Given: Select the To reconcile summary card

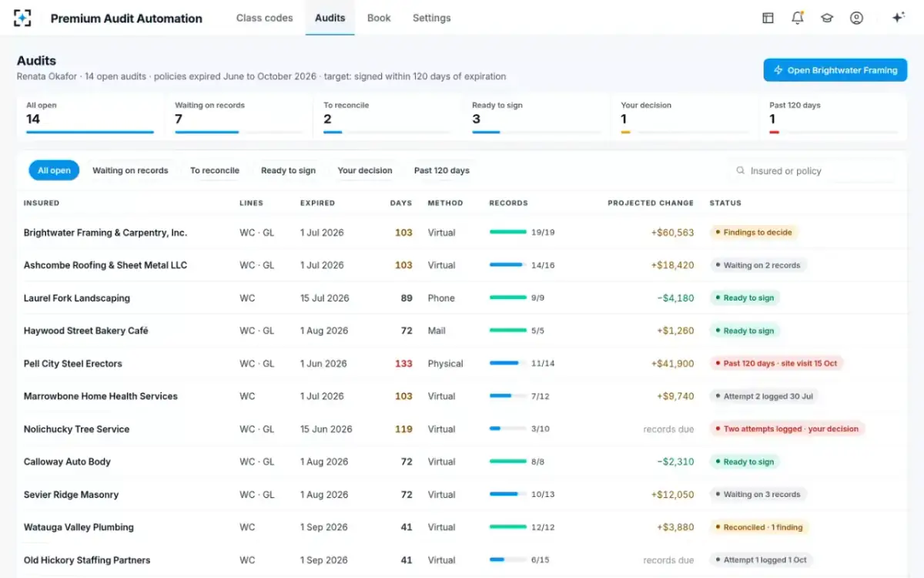Looking at the screenshot, I should [x=387, y=118].
